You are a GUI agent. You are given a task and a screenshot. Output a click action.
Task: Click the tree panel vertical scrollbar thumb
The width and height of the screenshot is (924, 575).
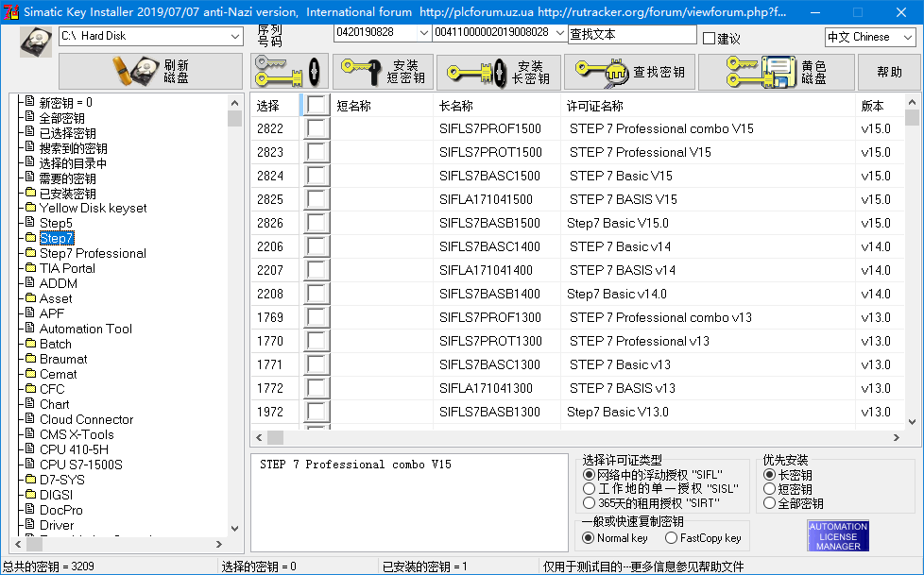tap(234, 118)
